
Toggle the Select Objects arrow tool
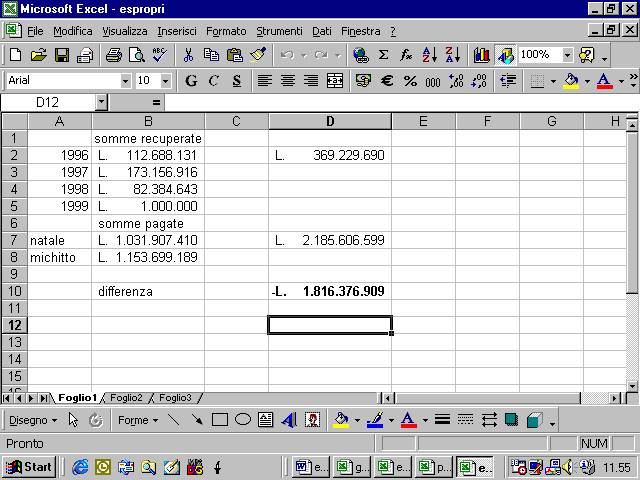(x=73, y=420)
